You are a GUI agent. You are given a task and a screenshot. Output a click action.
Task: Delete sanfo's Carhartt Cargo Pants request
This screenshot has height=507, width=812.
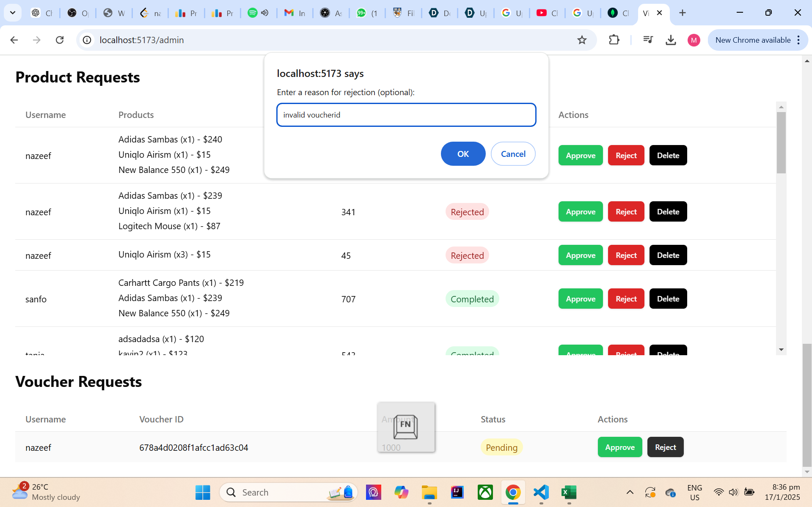pos(668,299)
